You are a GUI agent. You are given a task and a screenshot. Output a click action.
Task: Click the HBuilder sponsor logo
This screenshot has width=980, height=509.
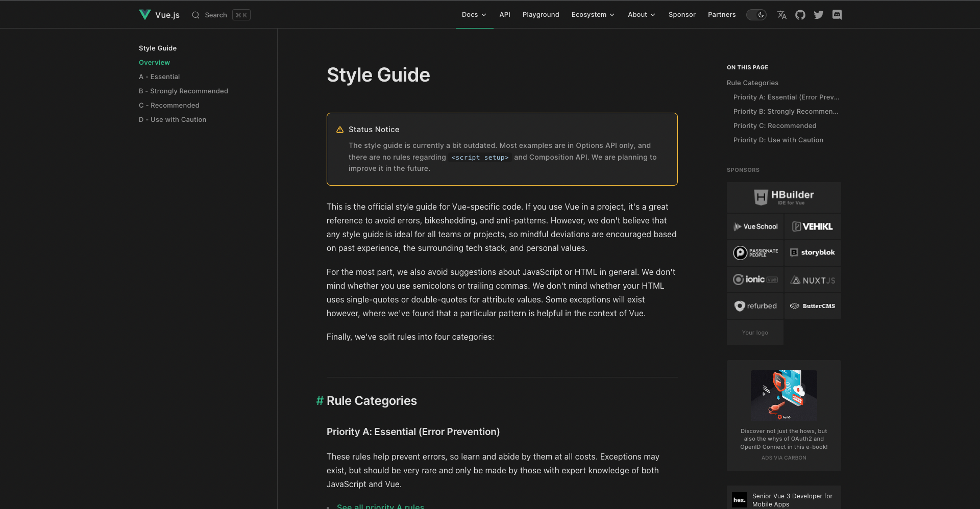tap(784, 197)
